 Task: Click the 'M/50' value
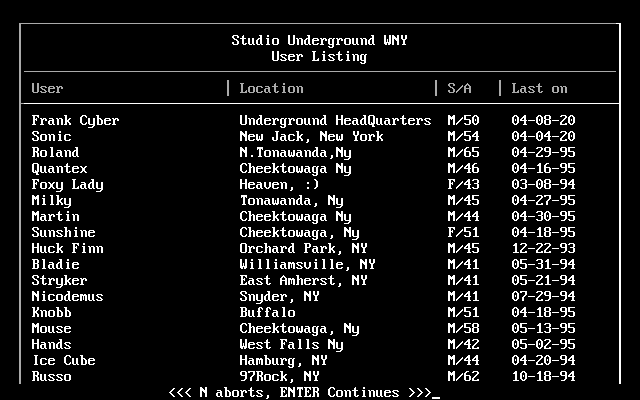463,120
